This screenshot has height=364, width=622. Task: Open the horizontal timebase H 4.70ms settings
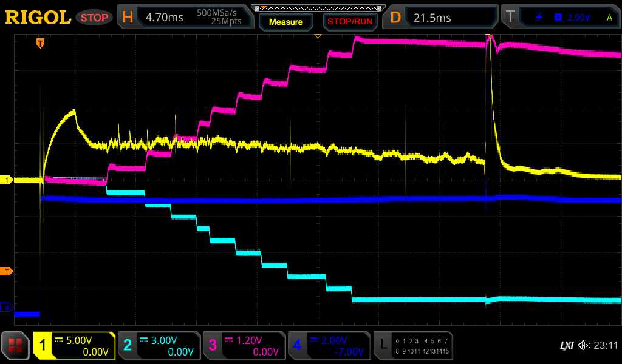(x=185, y=17)
